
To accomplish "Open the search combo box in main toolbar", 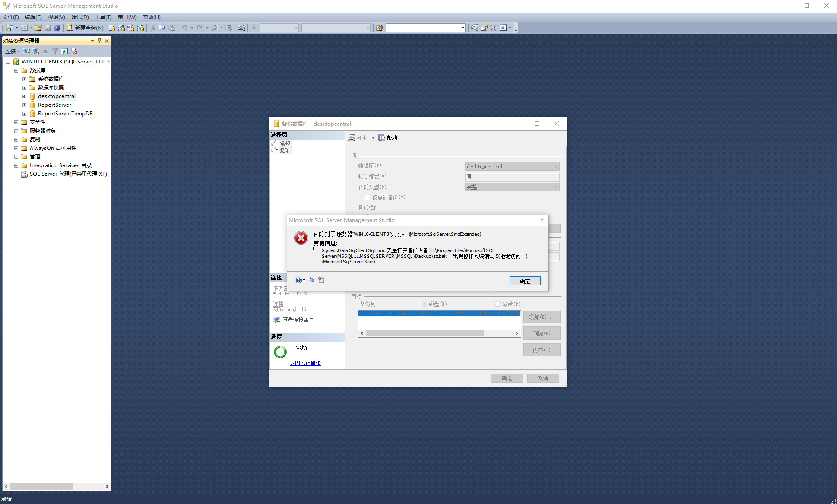I will 425,28.
